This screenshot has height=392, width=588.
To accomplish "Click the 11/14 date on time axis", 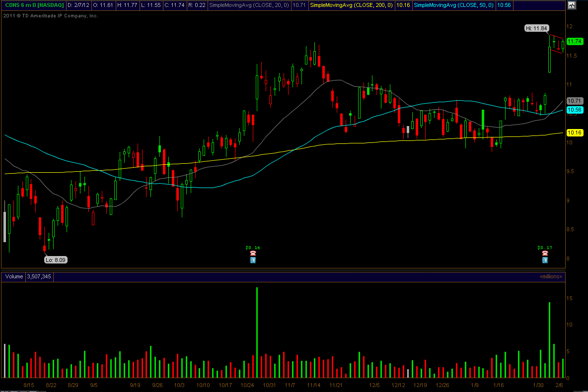I will (x=314, y=385).
